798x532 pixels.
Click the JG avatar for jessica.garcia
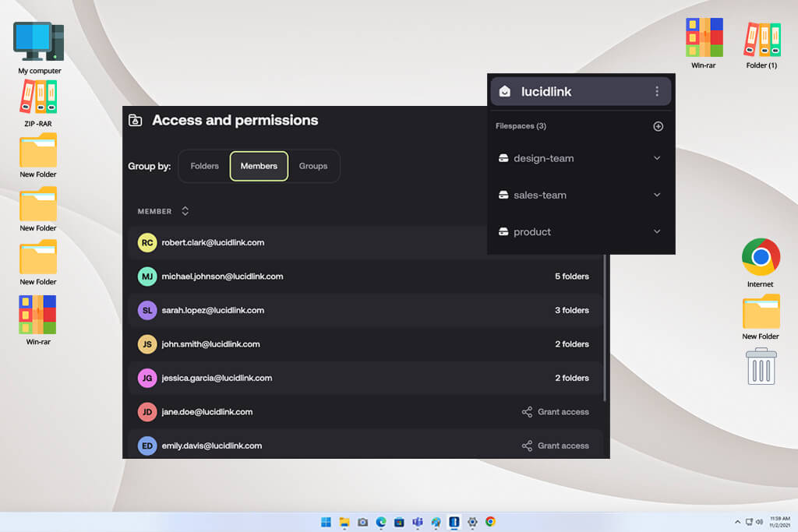[147, 378]
